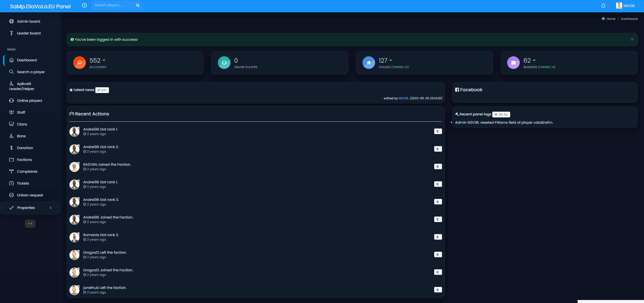The height and width of the screenshot is (303, 644).
Task: Open the Unban request page
Action: (x=30, y=195)
